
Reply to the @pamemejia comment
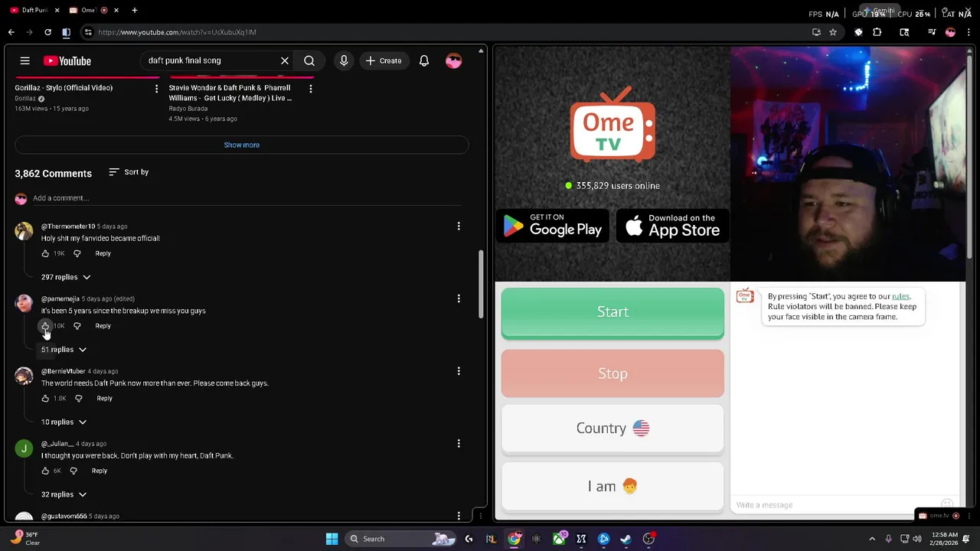103,326
